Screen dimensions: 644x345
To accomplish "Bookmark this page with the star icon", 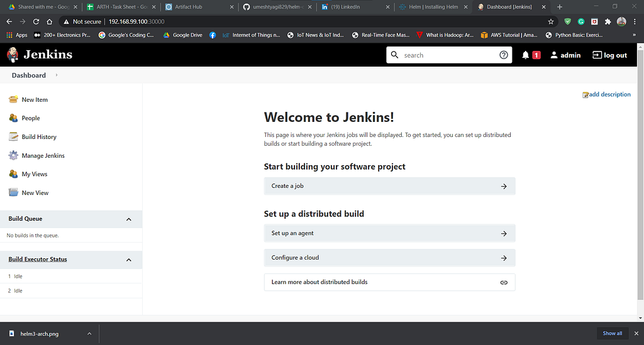I will tap(551, 22).
